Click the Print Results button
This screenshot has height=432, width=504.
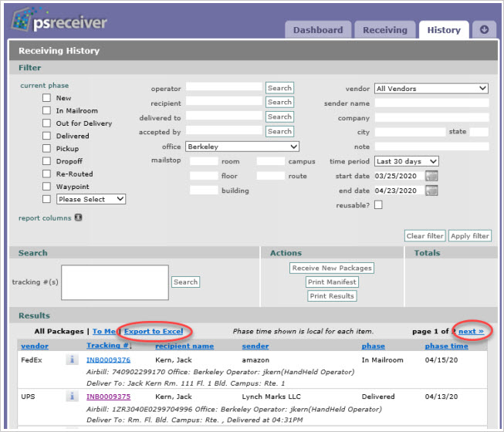(332, 295)
